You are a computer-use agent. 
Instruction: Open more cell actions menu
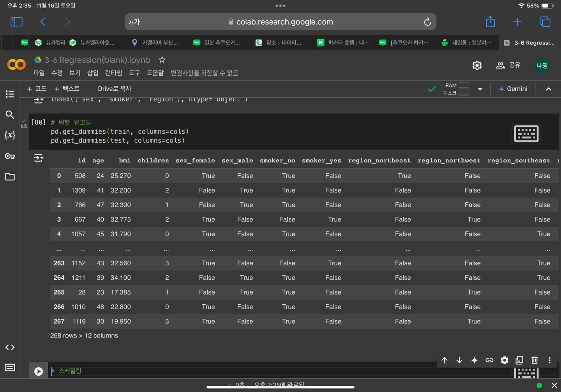pyautogui.click(x=549, y=360)
